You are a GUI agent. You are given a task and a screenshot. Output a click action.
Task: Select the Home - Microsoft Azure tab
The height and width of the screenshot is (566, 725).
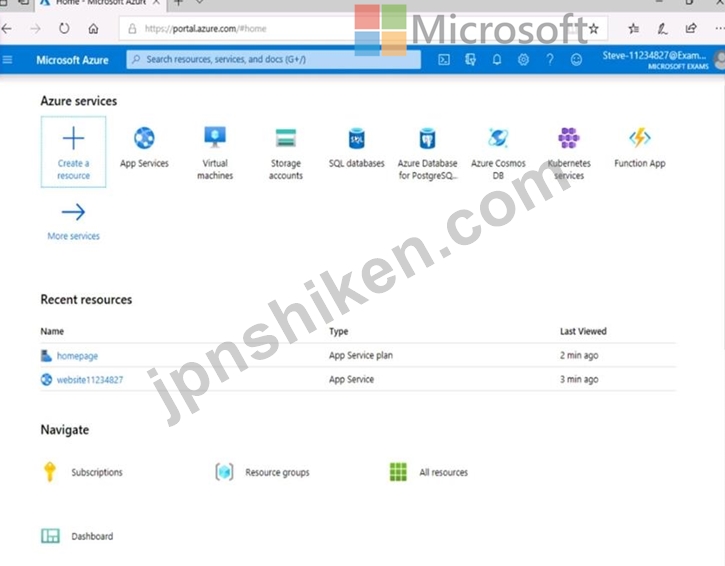(x=101, y=3)
